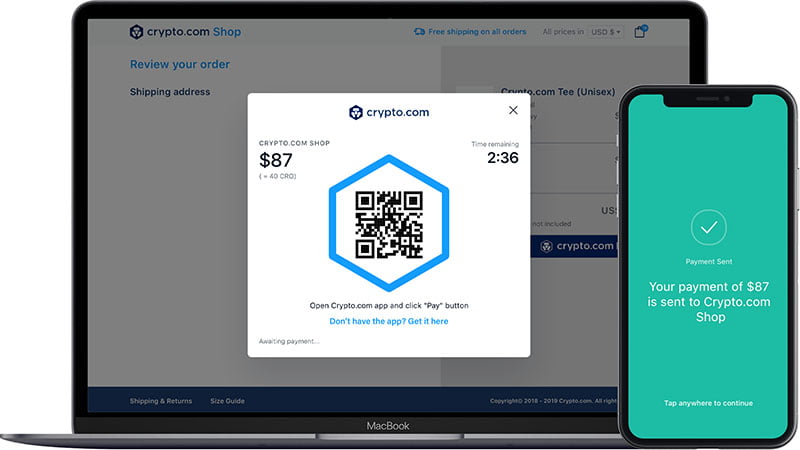Open "Don't have the app? Get it here" link
800x450 pixels.
pos(389,321)
